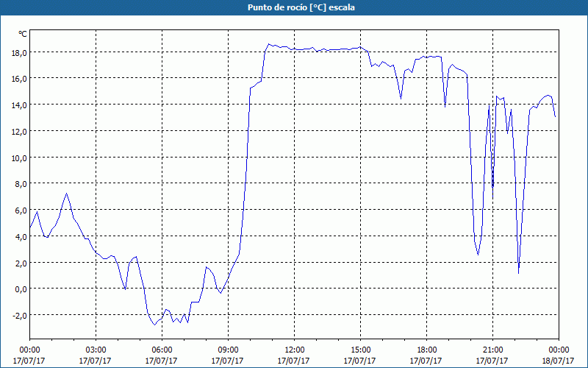This screenshot has height=368, width=588.
Task: Select the 0,0 y-axis label
Action: (x=21, y=289)
